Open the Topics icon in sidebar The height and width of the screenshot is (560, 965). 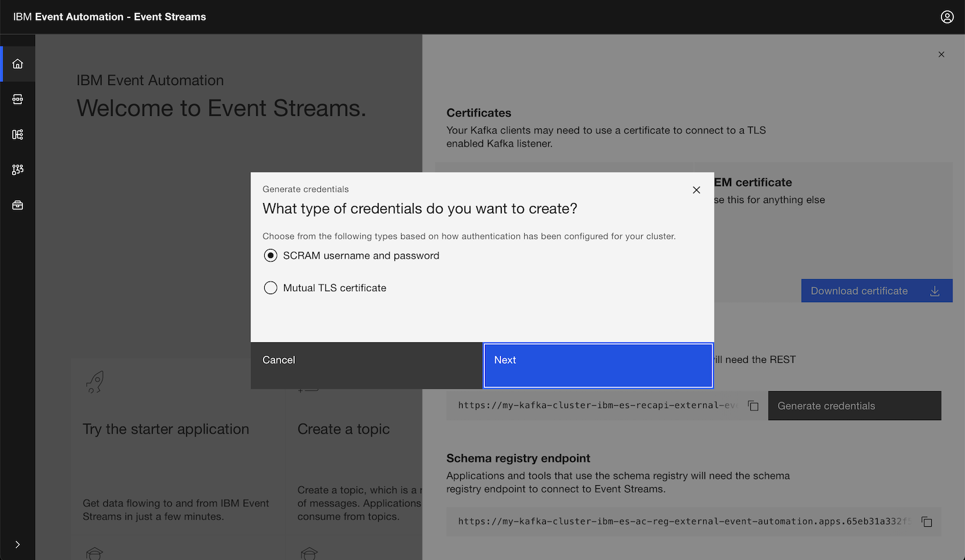(17, 99)
